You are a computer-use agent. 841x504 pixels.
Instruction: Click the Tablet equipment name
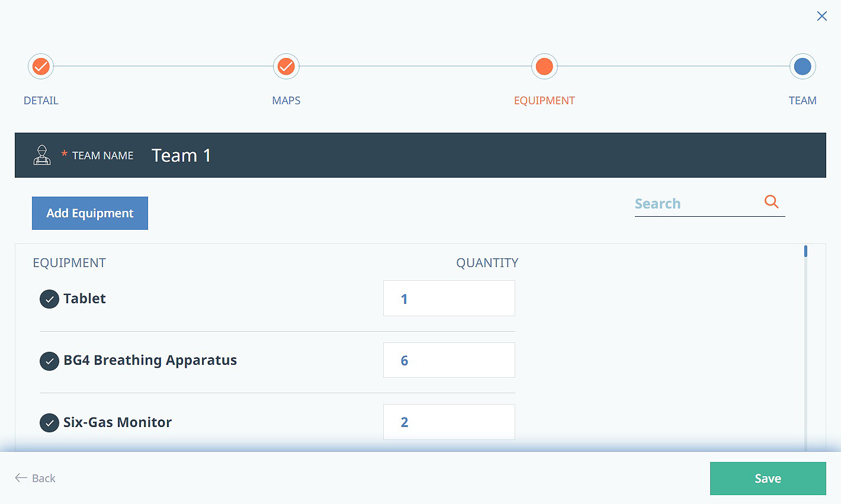[x=85, y=298]
